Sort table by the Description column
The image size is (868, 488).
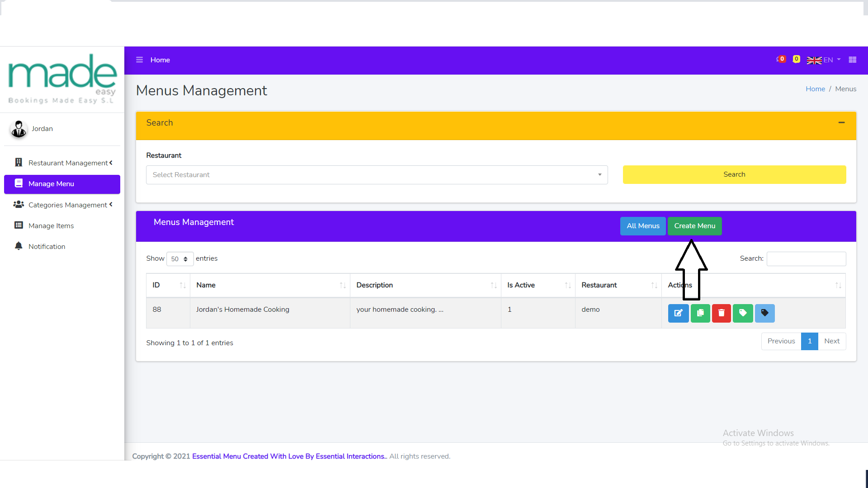[425, 285]
